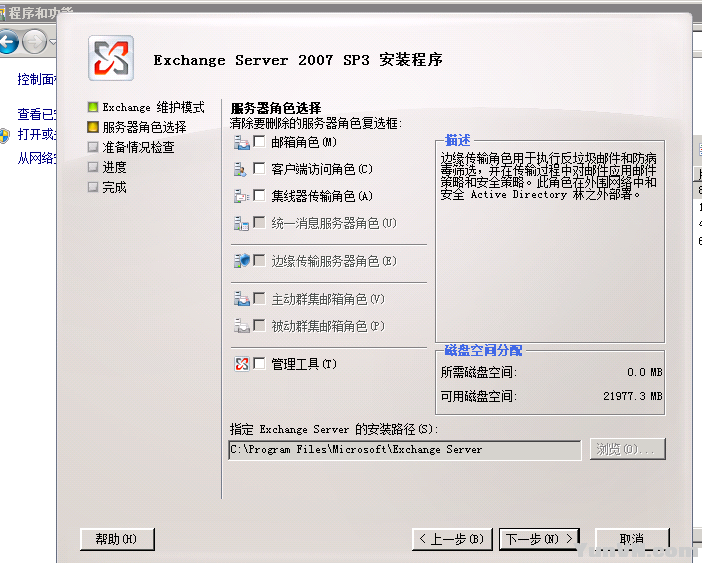702x563 pixels.
Task: Open the 从网络 link in the background window
Action: (37, 158)
